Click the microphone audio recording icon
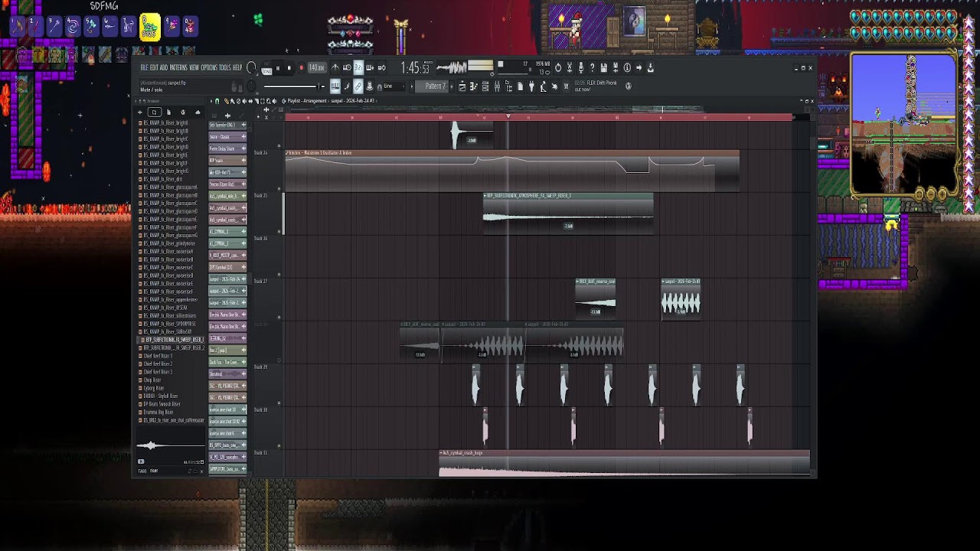 tap(581, 67)
